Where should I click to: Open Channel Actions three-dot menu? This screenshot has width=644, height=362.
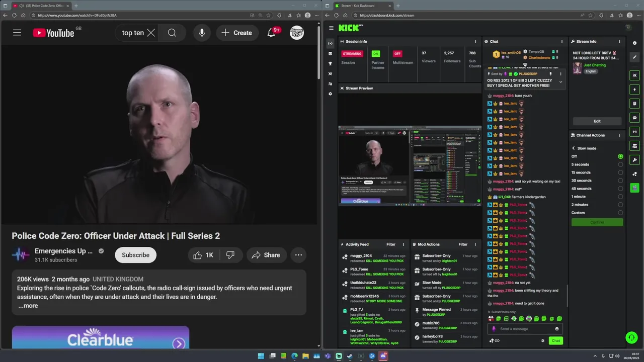coord(619,135)
